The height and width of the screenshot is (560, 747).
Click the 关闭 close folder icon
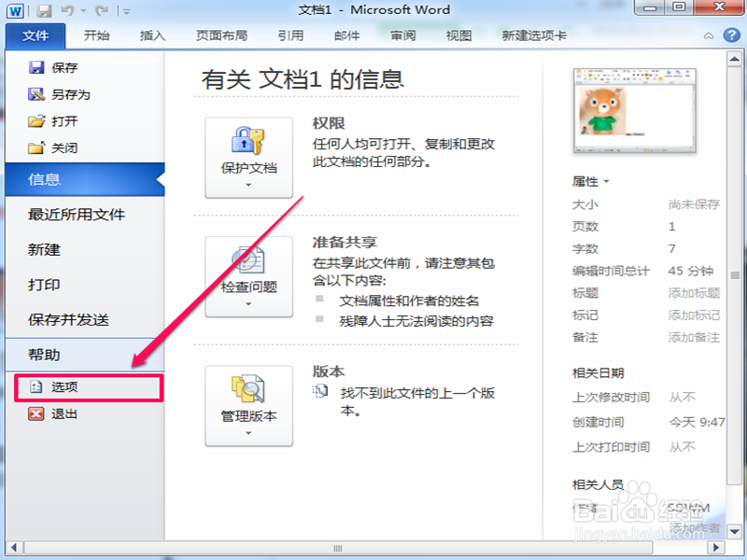(x=36, y=148)
